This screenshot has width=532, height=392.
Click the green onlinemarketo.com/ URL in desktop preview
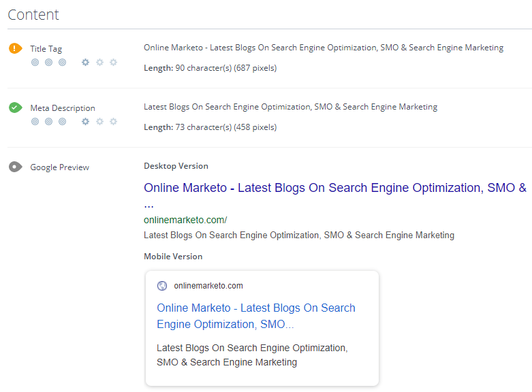(x=185, y=220)
